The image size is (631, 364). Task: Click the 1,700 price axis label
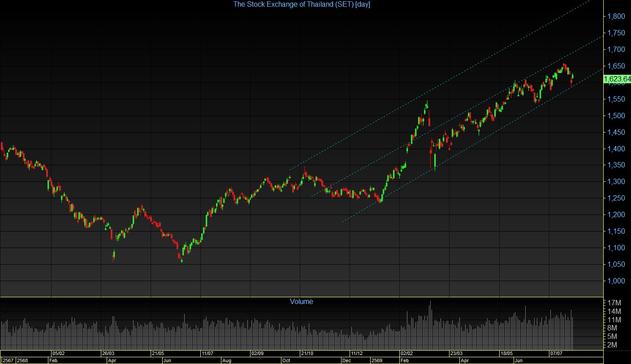coord(616,50)
